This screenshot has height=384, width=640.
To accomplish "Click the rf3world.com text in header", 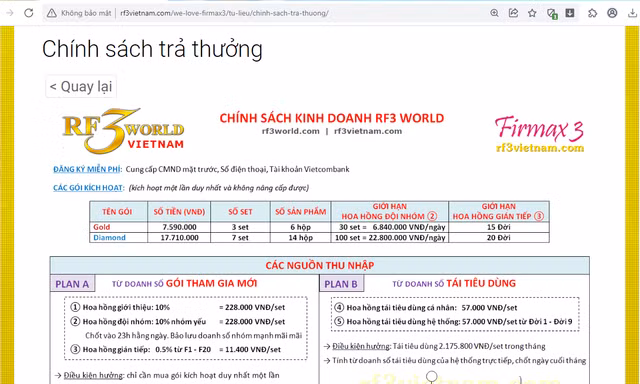I will pyautogui.click(x=291, y=131).
